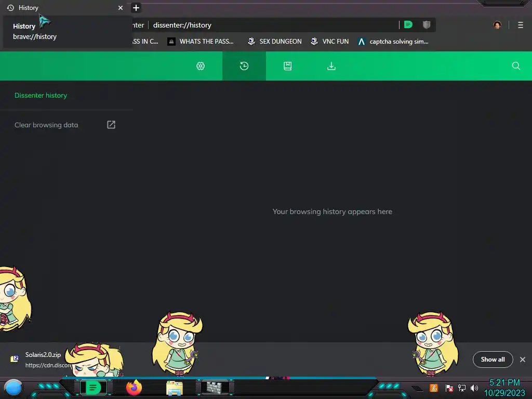Click external-link icon beside Clear browsing data

(x=111, y=125)
